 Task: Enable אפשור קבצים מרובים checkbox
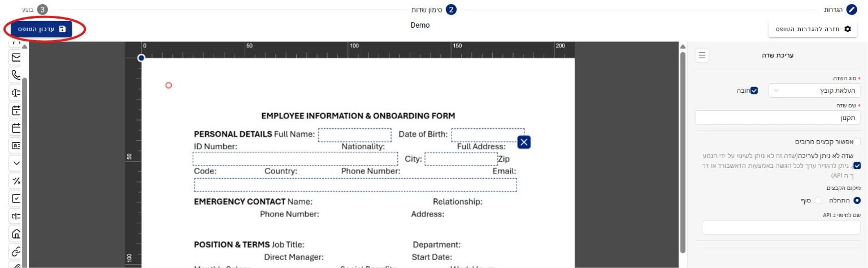pos(857,142)
